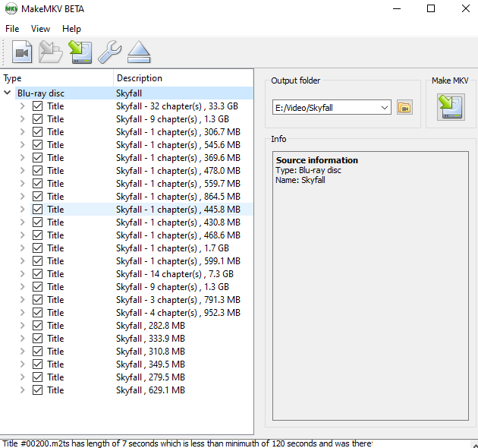Open the output folder dropdown list
Viewport: 478px width, 448px height.
(x=385, y=107)
